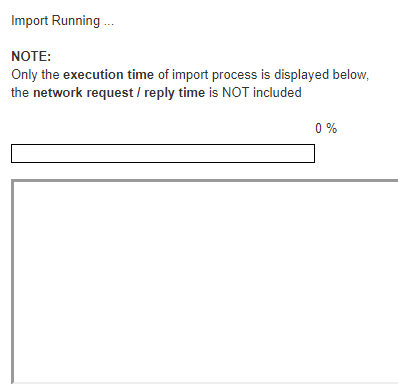
Task: Click the bold "reply time" words
Action: coord(174,93)
